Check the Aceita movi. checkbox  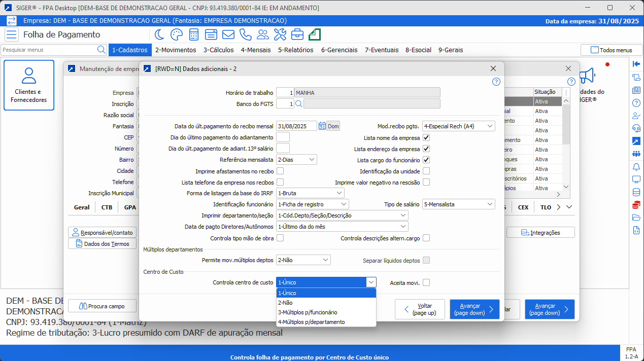click(425, 282)
